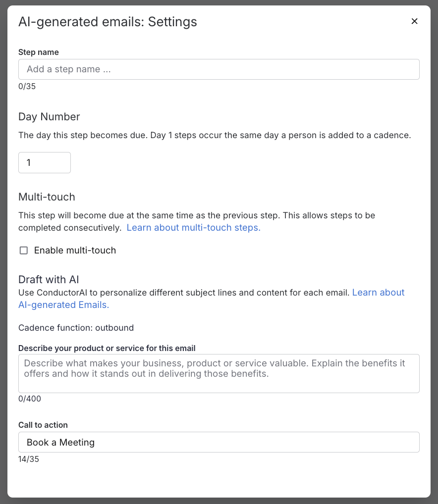The width and height of the screenshot is (438, 504).
Task: Click the 'Multi-touch' section heading
Action: pyautogui.click(x=47, y=197)
